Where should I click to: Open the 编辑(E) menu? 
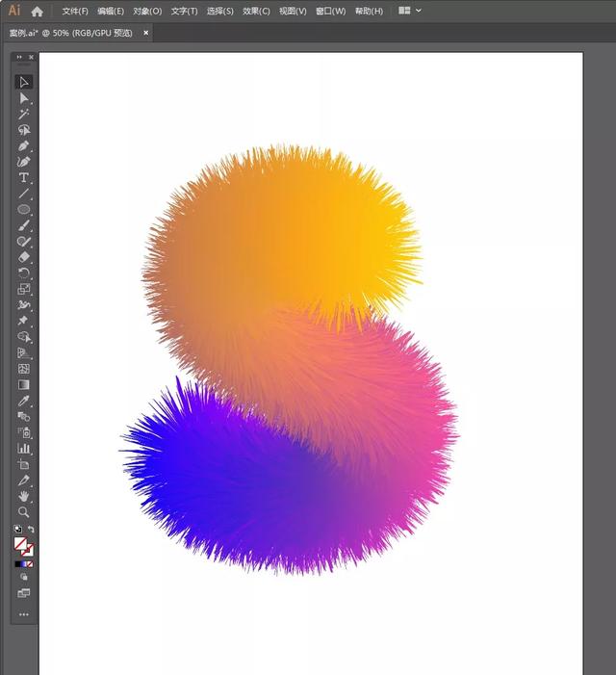point(111,12)
